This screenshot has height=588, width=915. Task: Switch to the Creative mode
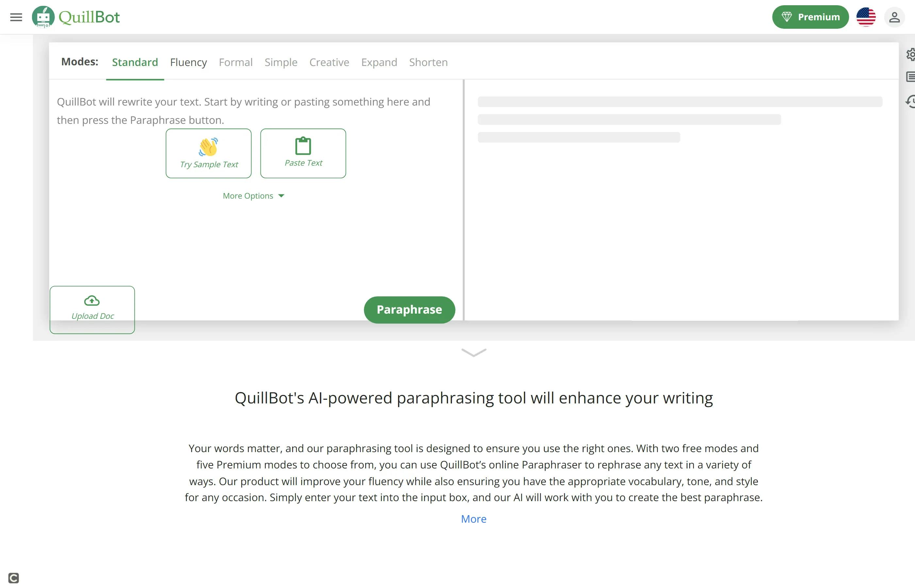329,62
